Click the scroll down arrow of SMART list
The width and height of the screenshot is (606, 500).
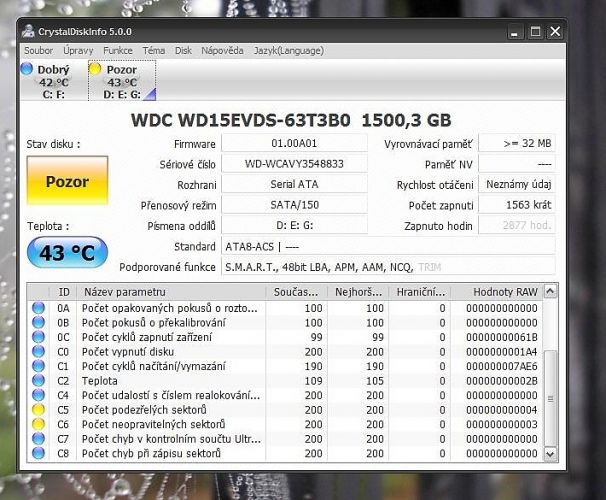click(550, 454)
